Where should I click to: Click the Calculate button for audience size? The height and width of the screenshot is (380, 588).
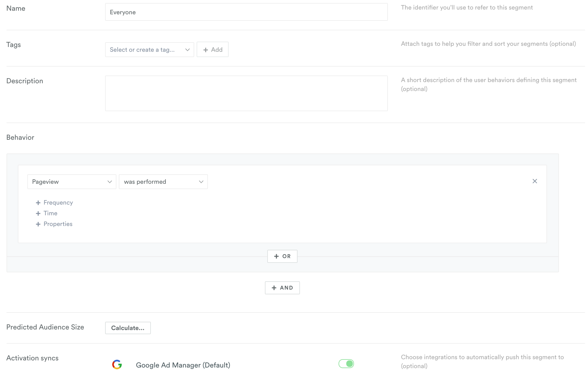click(x=128, y=328)
